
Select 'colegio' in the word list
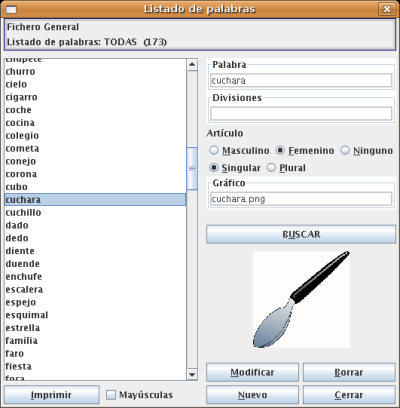(x=95, y=136)
